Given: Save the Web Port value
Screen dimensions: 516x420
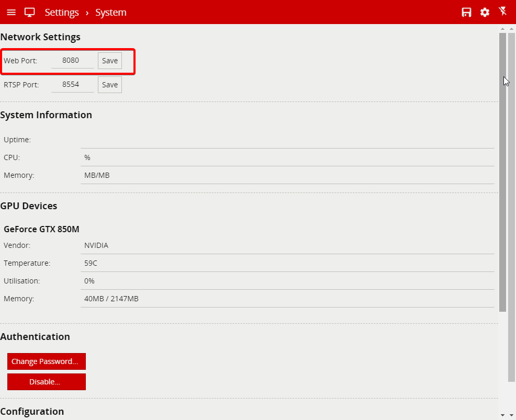Looking at the screenshot, I should click(x=110, y=61).
